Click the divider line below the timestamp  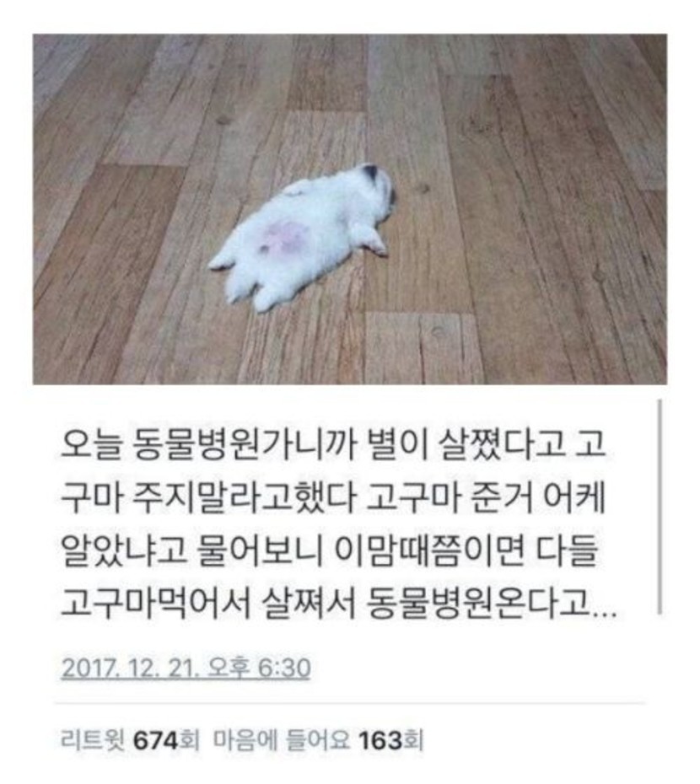pyautogui.click(x=350, y=703)
